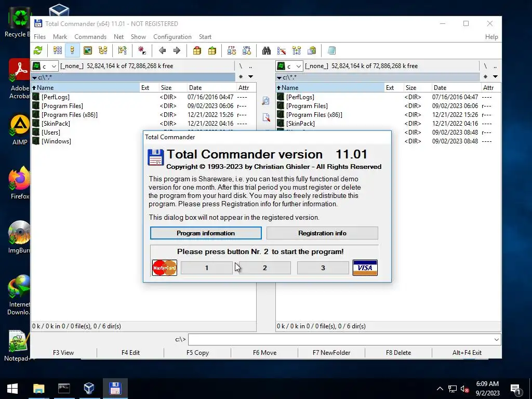Click the invert selection asterisk icon
The image size is (532, 399).
(142, 50)
